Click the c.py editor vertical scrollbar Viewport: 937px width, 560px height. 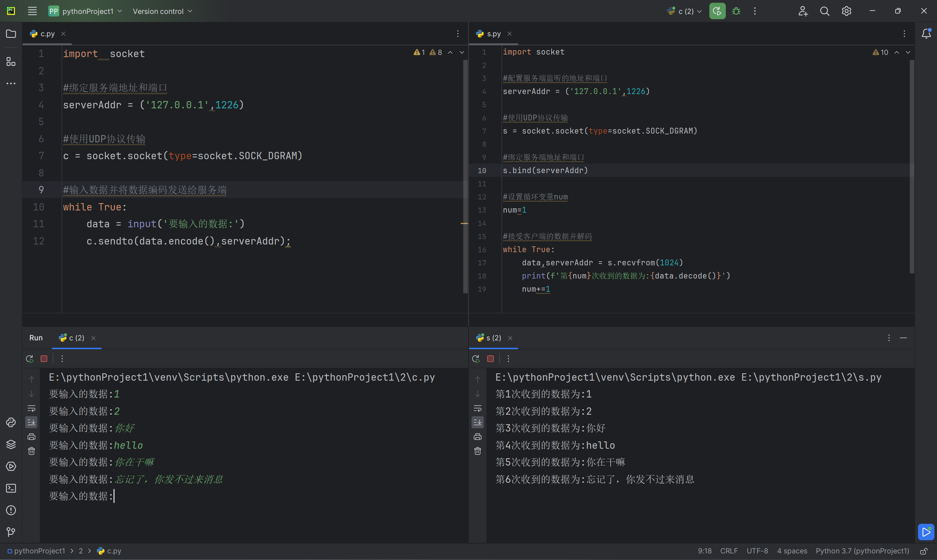click(x=465, y=176)
